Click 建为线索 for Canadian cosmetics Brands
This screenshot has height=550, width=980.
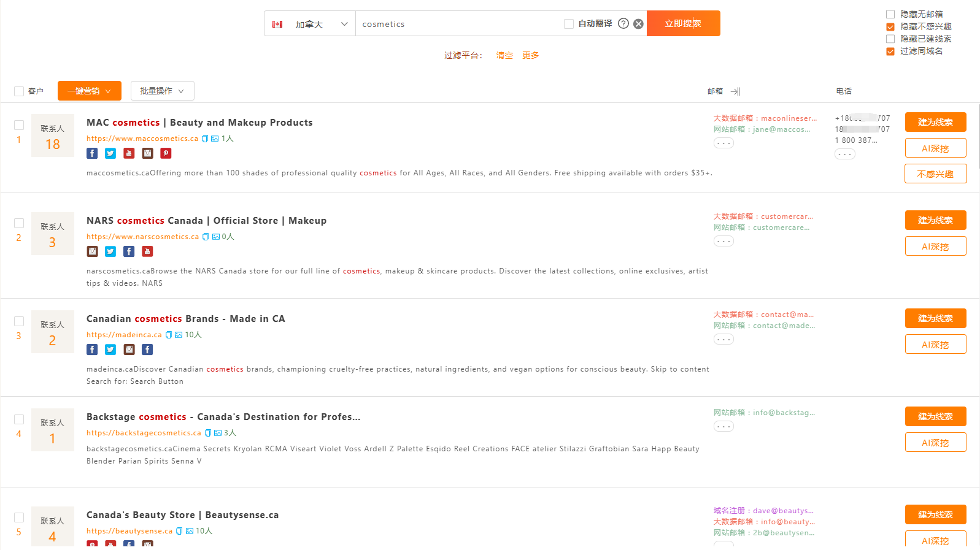click(936, 318)
